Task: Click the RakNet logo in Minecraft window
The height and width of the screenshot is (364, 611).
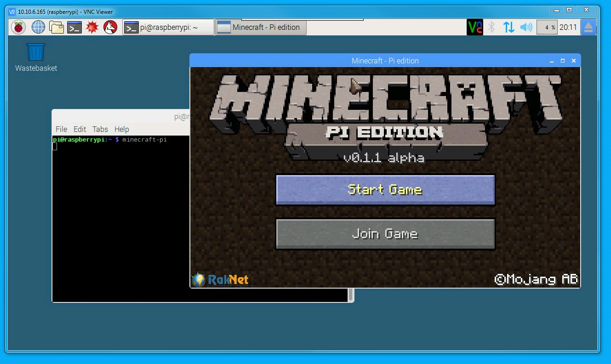Action: pos(220,279)
